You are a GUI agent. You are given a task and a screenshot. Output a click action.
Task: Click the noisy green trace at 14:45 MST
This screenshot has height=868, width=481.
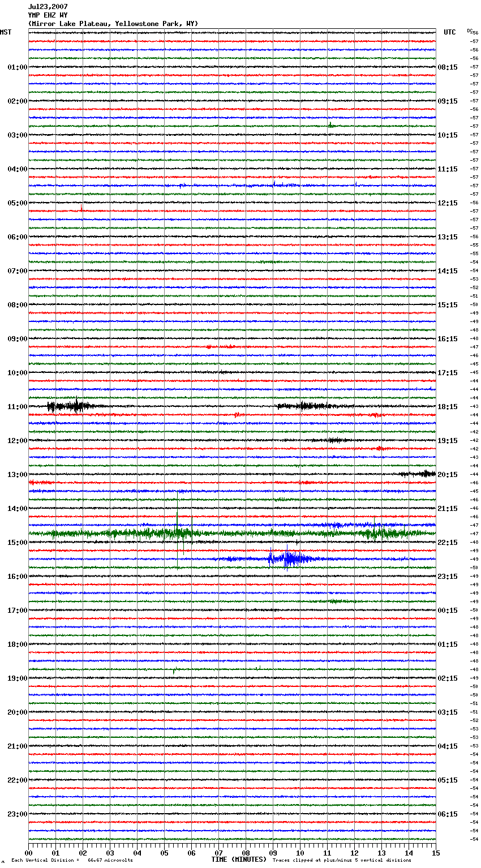[232, 533]
